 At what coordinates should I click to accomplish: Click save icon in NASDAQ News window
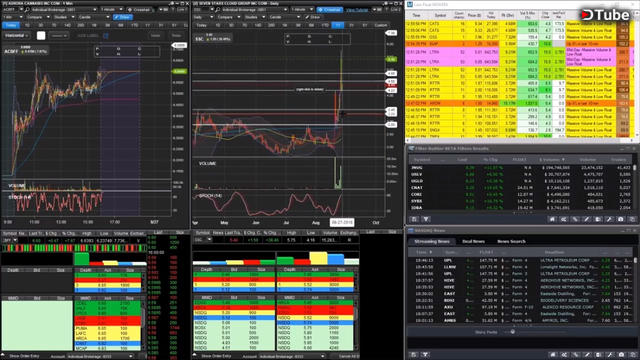click(414, 355)
